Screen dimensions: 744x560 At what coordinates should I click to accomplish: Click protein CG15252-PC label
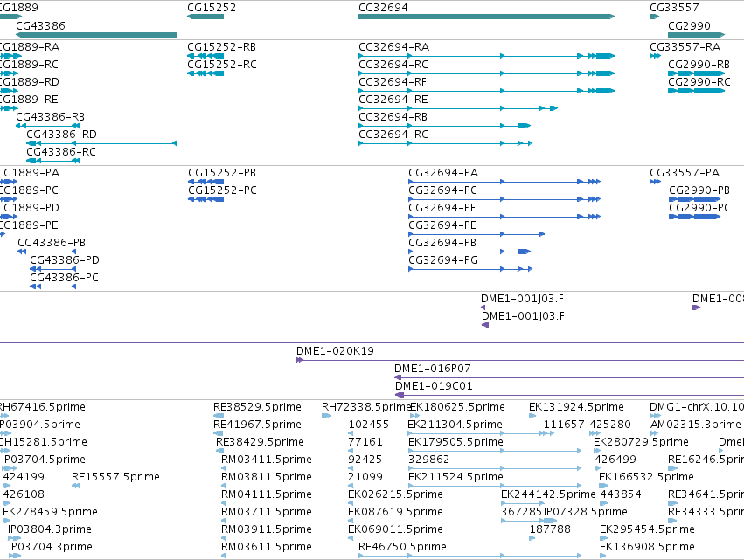(222, 190)
